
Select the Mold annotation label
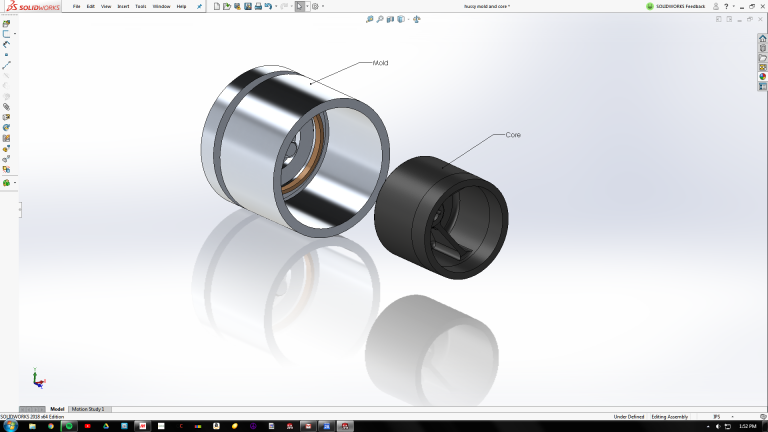(x=381, y=63)
